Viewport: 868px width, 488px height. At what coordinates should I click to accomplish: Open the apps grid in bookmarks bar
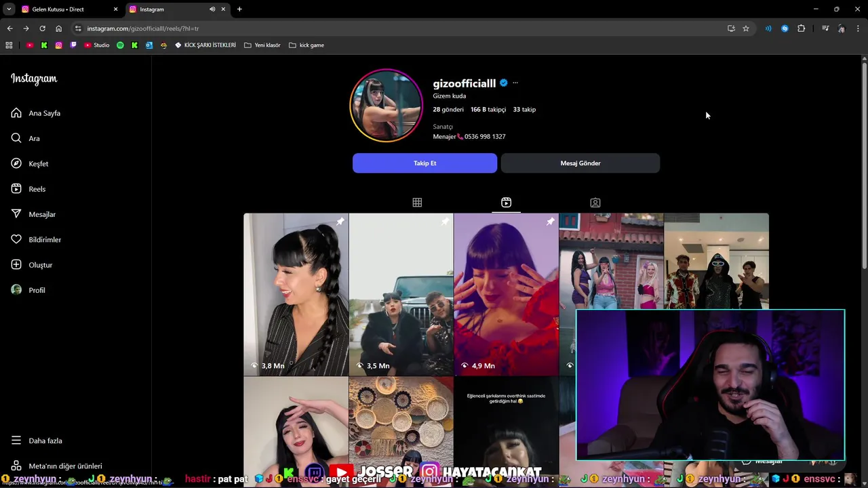[9, 45]
